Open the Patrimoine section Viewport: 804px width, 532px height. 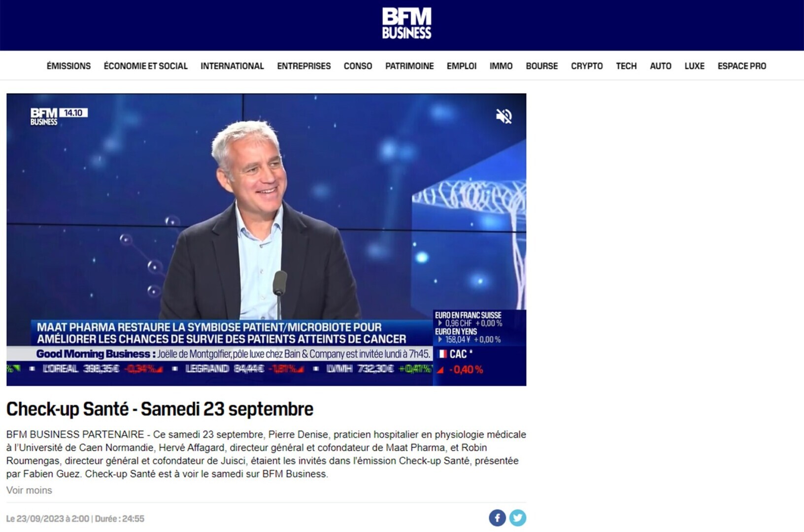pos(409,66)
